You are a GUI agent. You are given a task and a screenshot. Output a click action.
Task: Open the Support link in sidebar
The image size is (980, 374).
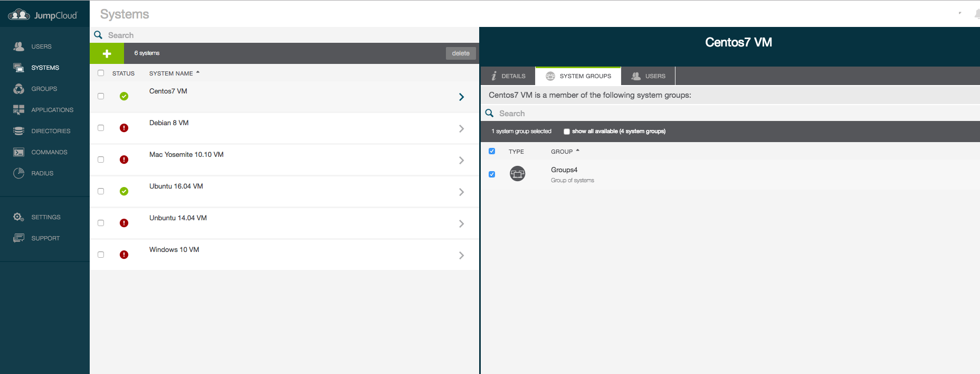45,238
